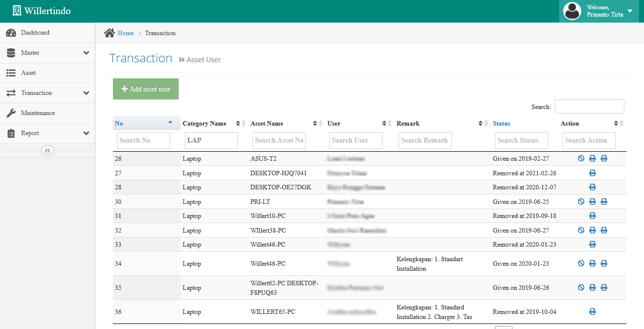Sort by the Asset Name column header
644x329 pixels.
(x=287, y=124)
